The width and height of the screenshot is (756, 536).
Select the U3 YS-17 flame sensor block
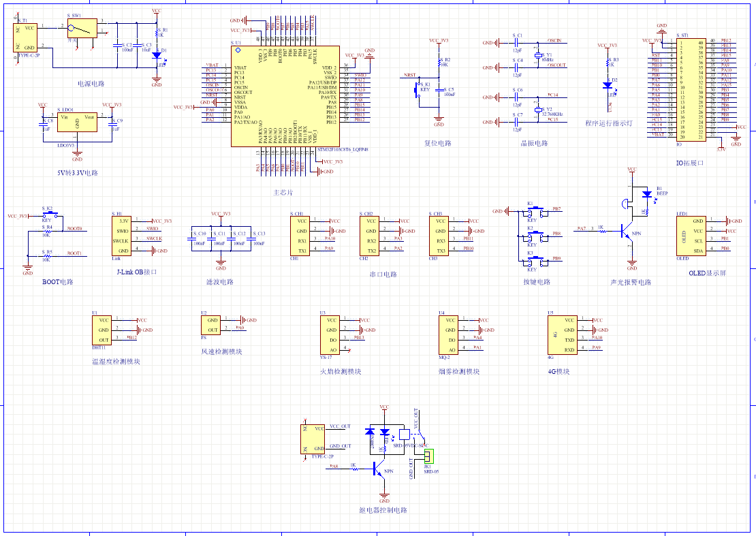click(330, 335)
